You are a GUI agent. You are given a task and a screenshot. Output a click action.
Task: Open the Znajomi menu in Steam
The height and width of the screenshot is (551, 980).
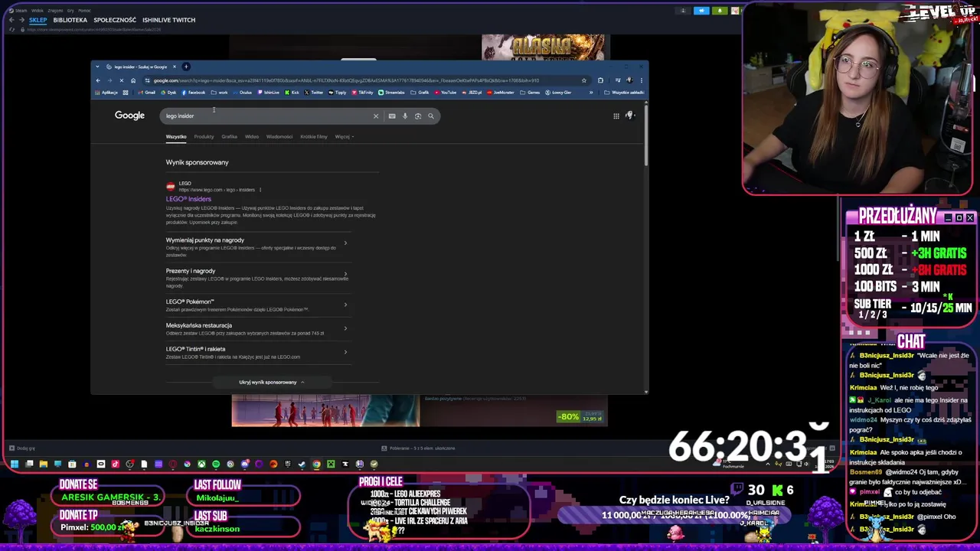55,11
